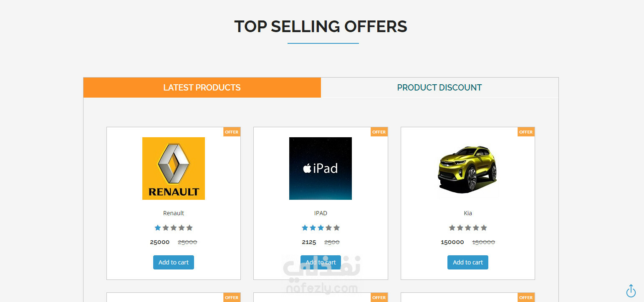This screenshot has height=302, width=644.
Task: Rate Renault with the first star
Action: click(x=158, y=228)
